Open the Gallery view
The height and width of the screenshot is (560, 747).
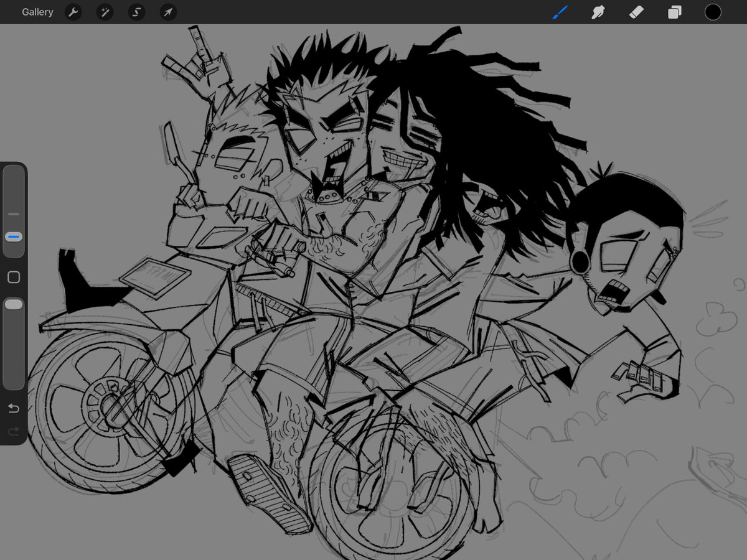point(37,12)
